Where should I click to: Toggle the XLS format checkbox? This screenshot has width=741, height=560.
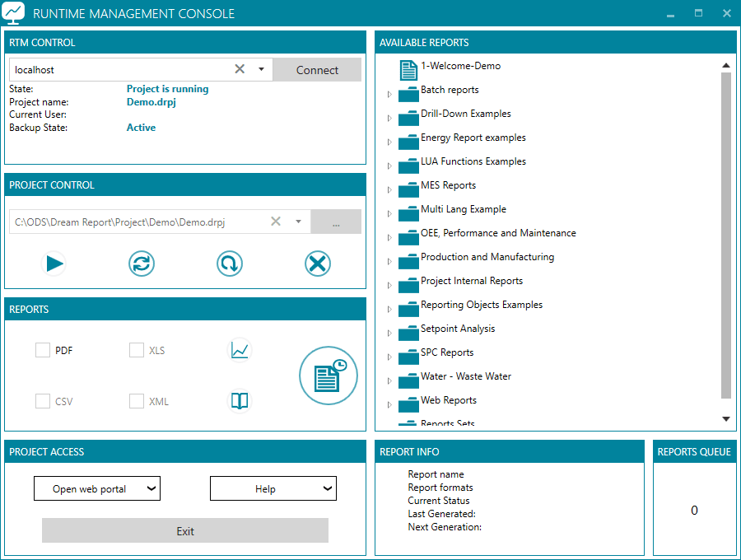click(137, 350)
